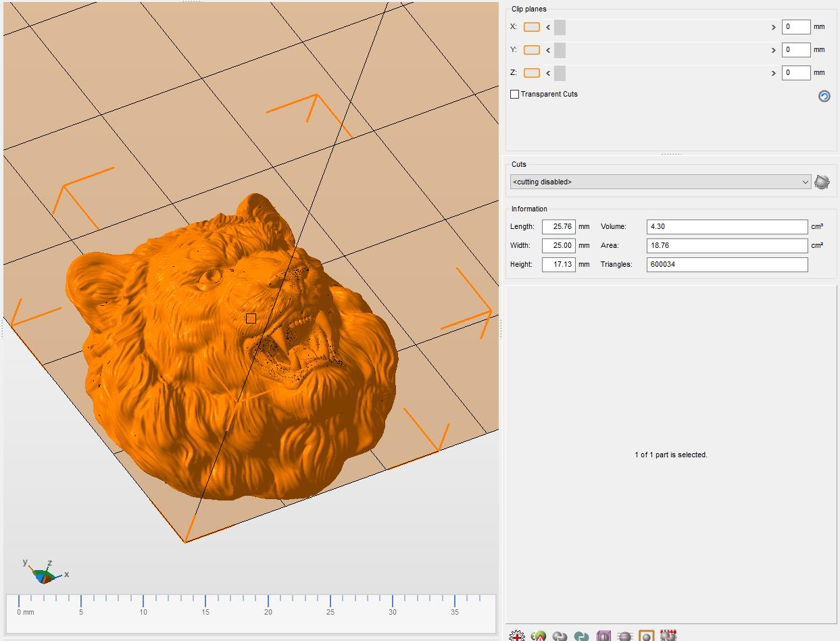Click the small square marker on lion model
840x641 pixels.
pos(251,318)
